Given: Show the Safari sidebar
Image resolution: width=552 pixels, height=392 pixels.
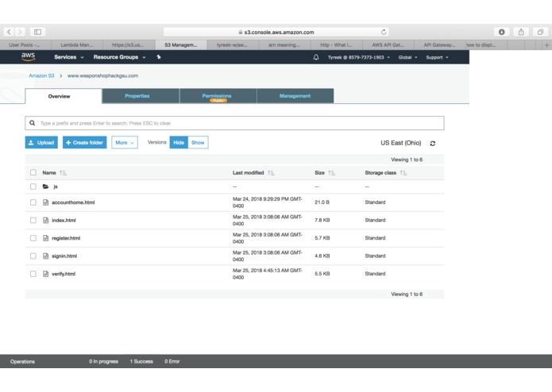Looking at the screenshot, I should click(37, 32).
